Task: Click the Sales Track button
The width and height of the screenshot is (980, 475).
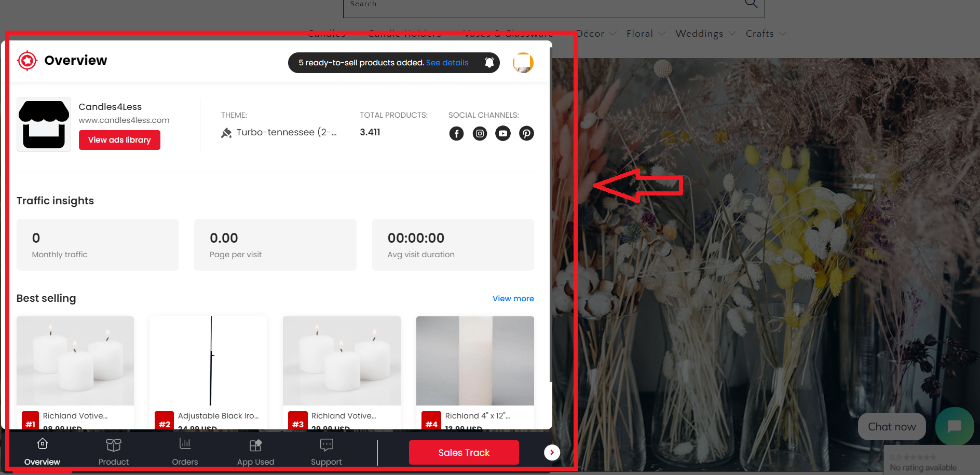Action: tap(464, 453)
